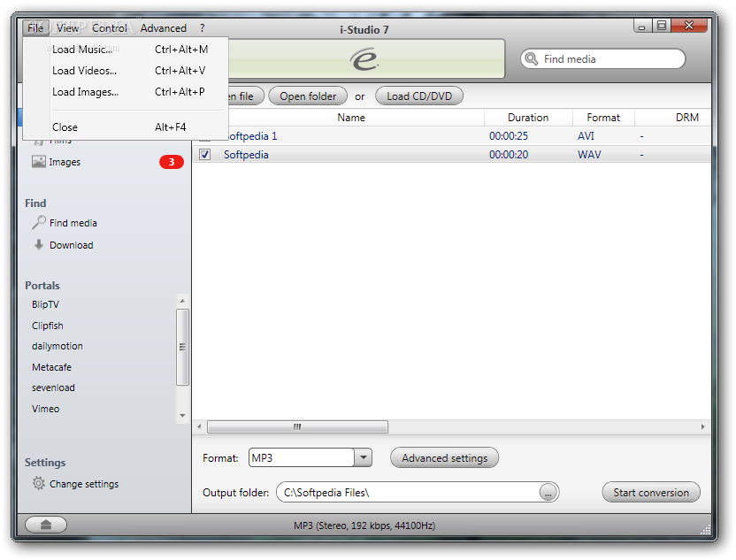This screenshot has width=736, height=560.
Task: Open the Format MP3 dropdown arrow
Action: click(x=363, y=457)
